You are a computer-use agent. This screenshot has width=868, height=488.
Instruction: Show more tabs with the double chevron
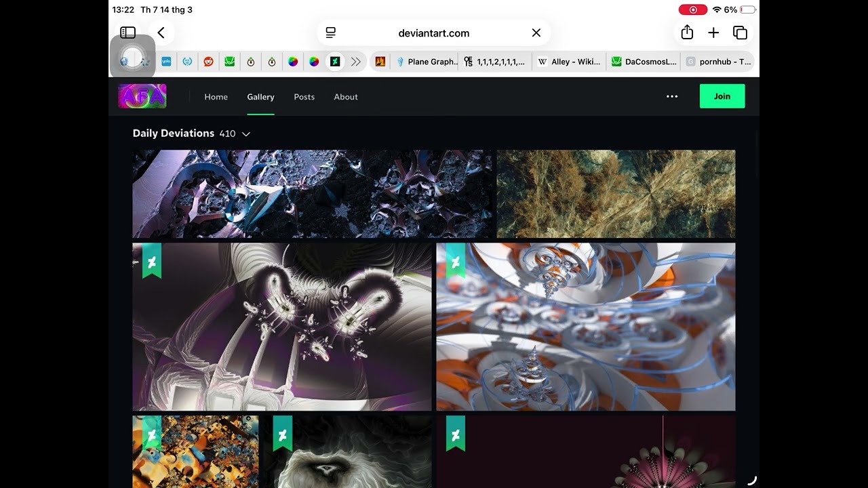click(x=356, y=62)
